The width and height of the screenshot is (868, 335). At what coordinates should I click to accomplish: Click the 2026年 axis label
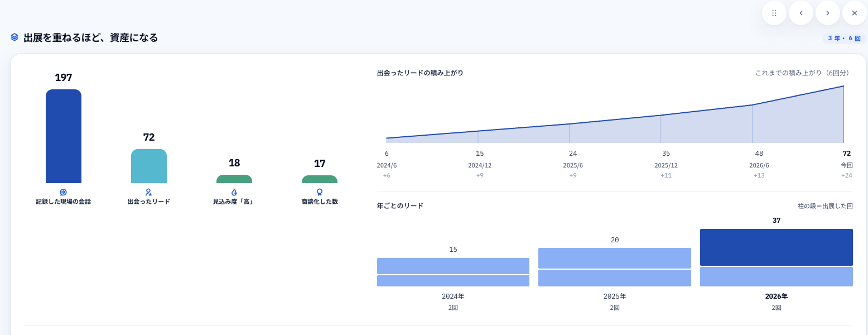777,296
